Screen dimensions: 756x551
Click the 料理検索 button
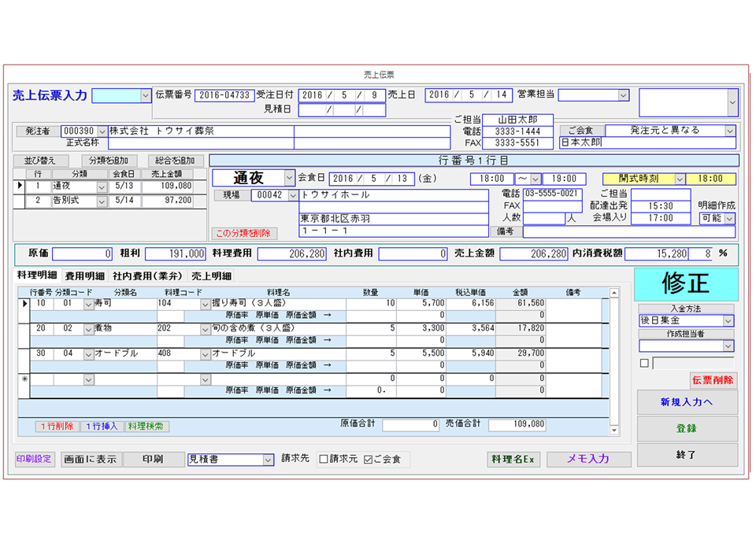pos(147,426)
